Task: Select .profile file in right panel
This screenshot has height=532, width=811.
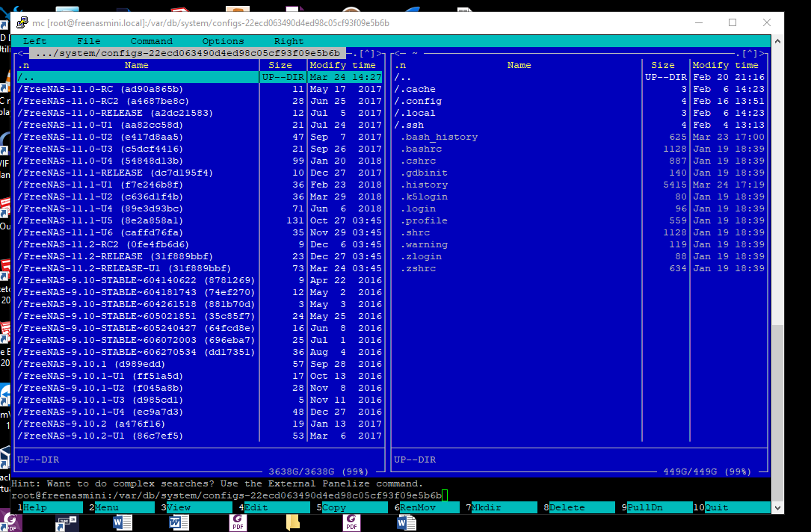Action: pos(579,220)
